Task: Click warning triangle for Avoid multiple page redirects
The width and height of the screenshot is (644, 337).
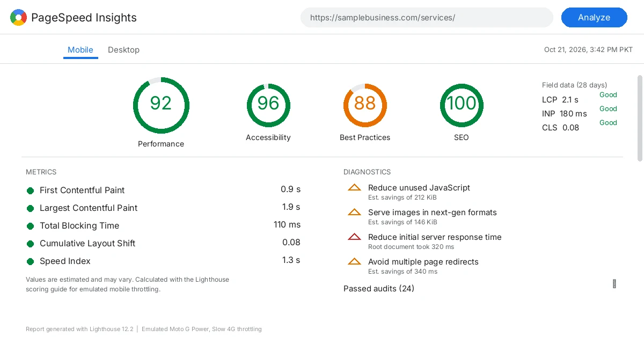Action: pyautogui.click(x=354, y=262)
